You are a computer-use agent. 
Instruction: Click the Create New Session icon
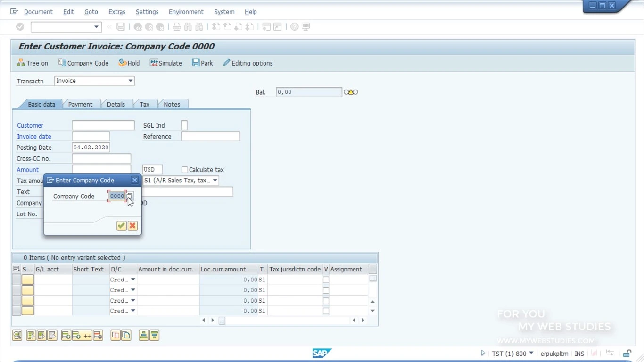tap(266, 27)
